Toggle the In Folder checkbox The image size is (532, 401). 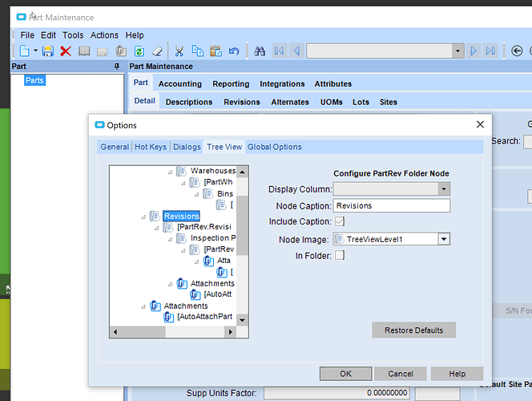click(x=340, y=256)
